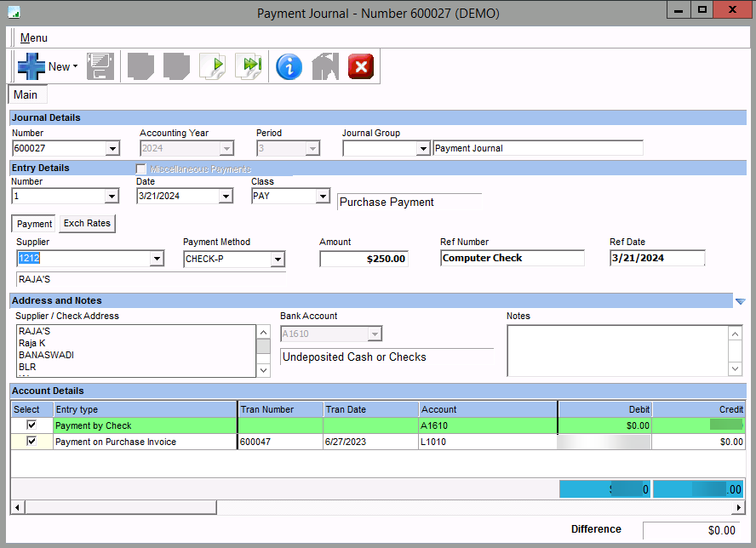Screen dimensions: 756x548
Task: Select the Payment tab
Action: (x=34, y=224)
